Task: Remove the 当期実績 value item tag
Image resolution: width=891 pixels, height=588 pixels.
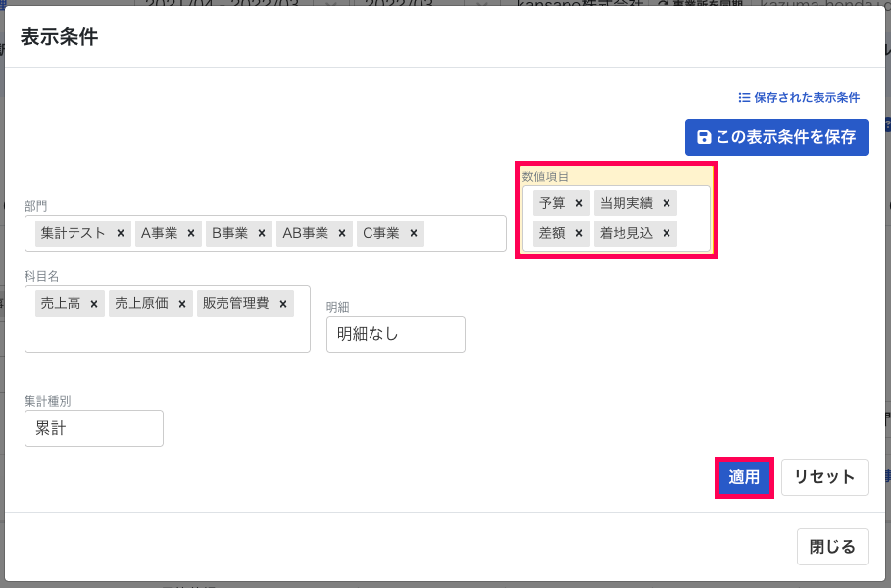Action: coord(667,203)
